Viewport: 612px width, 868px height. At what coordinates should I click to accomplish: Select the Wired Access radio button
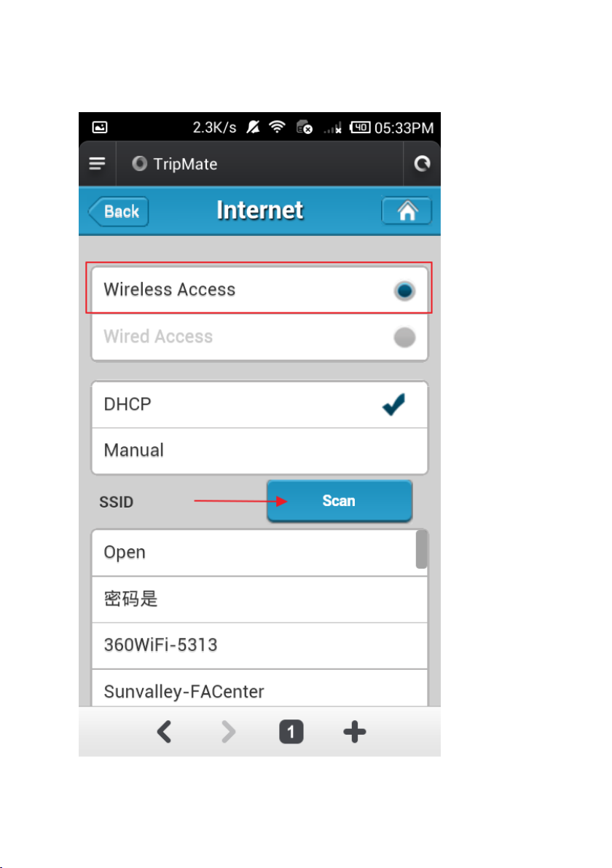(x=404, y=336)
